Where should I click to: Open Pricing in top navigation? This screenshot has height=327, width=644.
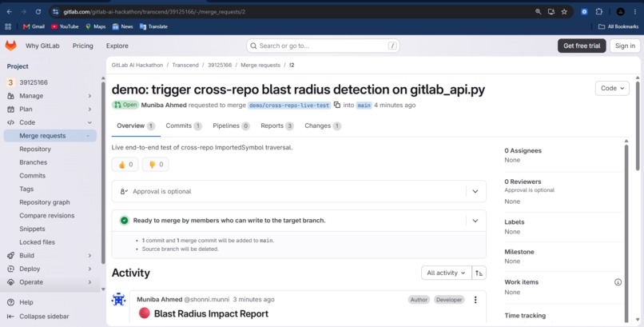[83, 46]
